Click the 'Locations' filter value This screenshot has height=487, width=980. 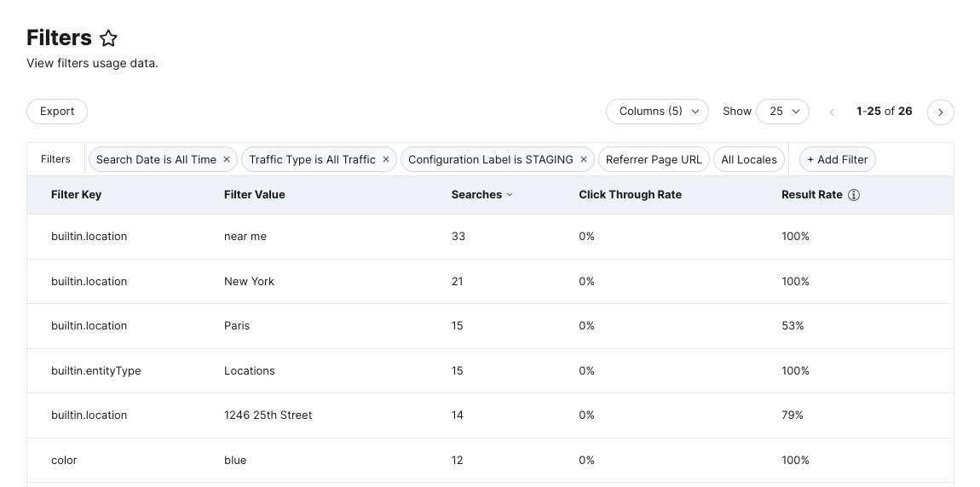click(x=250, y=371)
